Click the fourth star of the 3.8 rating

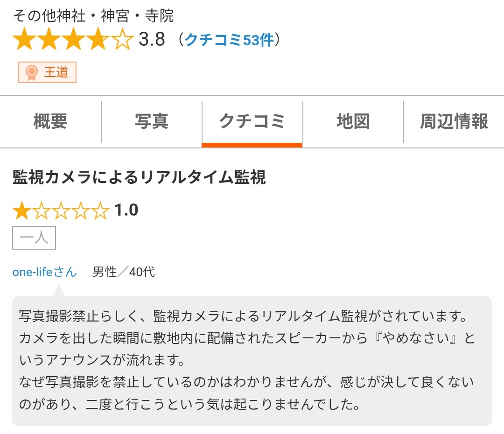(98, 40)
